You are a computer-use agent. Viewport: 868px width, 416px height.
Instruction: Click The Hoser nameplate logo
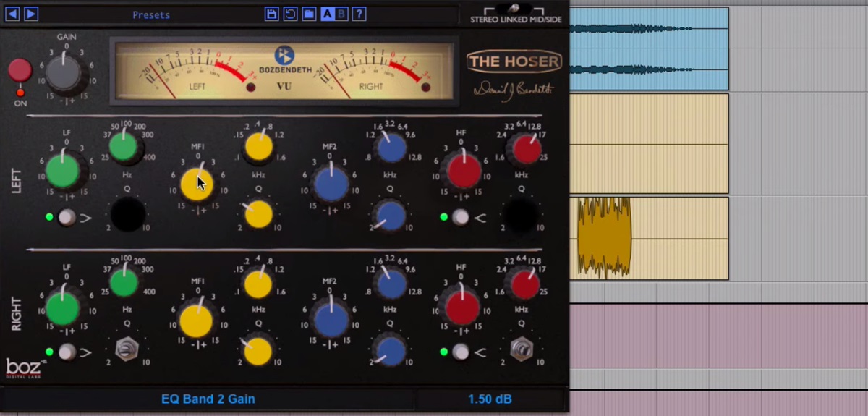(x=514, y=61)
